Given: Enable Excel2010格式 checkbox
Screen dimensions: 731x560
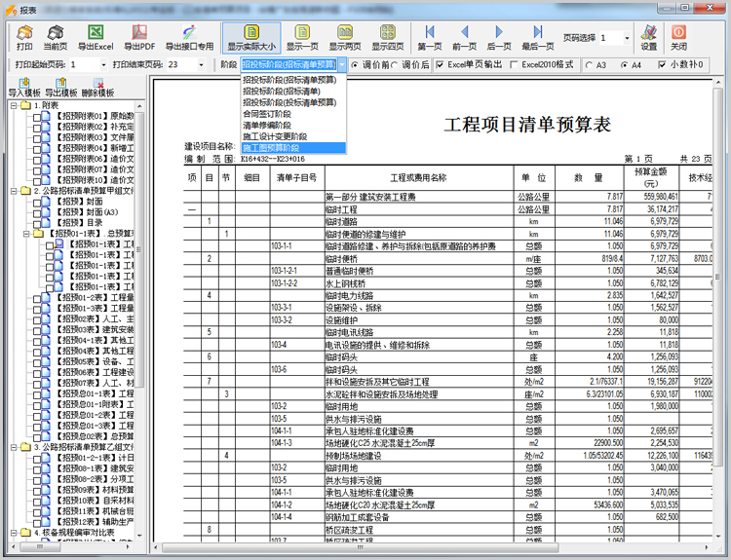Looking at the screenshot, I should (514, 64).
